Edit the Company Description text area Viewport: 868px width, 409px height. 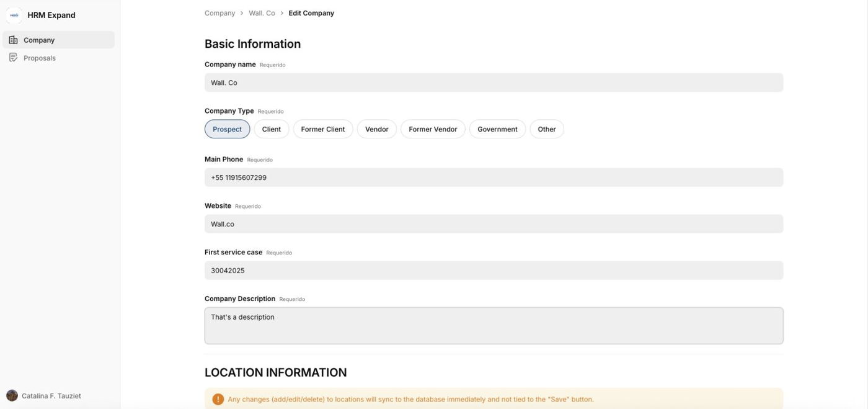click(494, 326)
